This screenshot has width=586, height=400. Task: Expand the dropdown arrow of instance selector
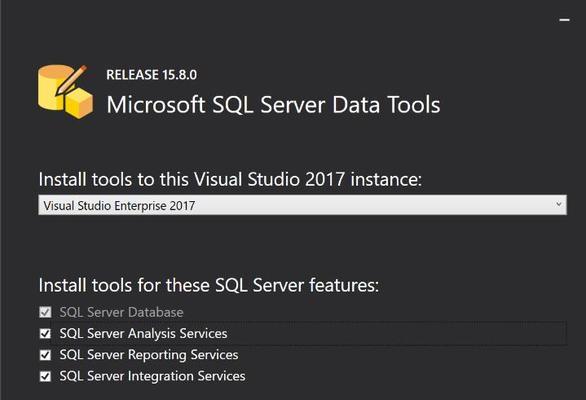click(x=559, y=204)
